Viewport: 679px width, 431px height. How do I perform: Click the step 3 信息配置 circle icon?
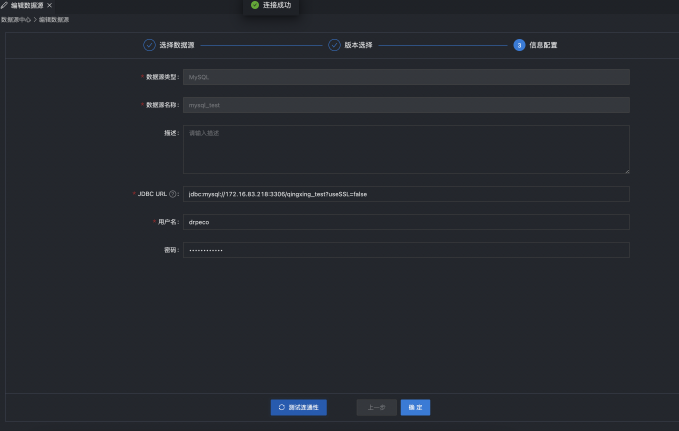[519, 45]
